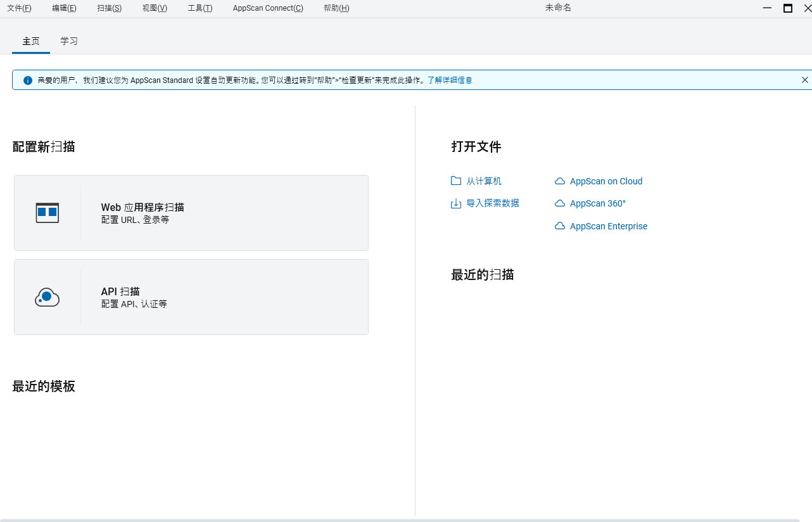Open the Web 应用程序扫描 panel icon
This screenshot has height=522, width=812.
[47, 213]
